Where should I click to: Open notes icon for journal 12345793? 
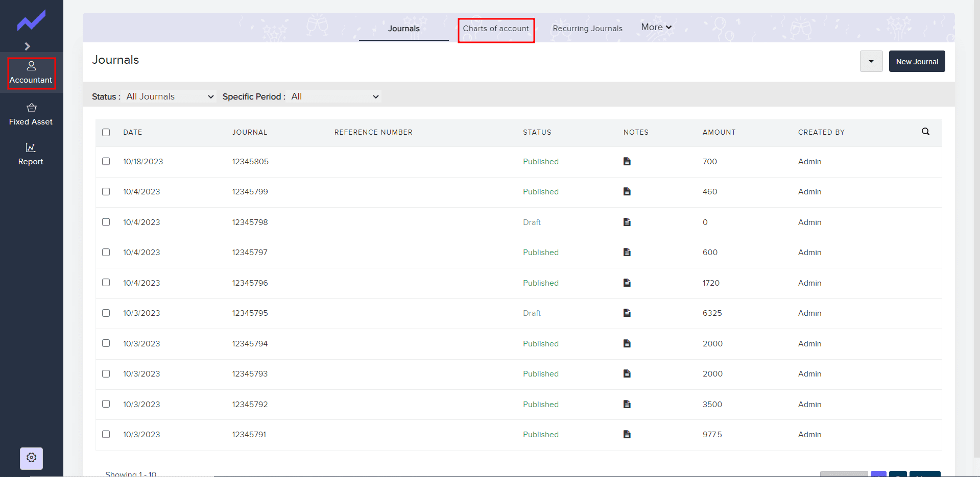pyautogui.click(x=627, y=374)
